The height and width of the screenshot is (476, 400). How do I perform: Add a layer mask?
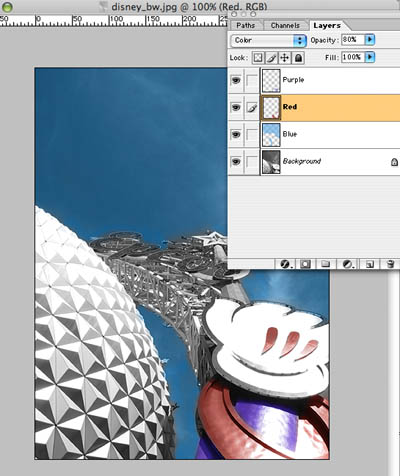click(x=305, y=264)
